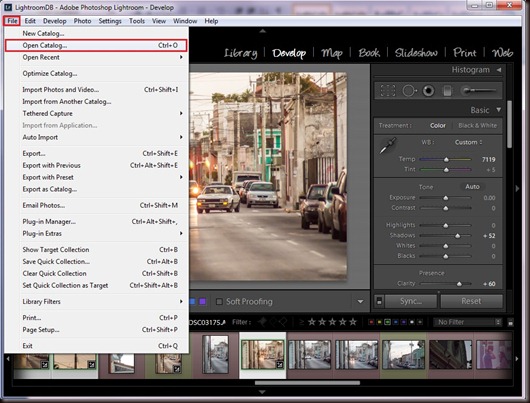Open the Edit menu
Viewport: 530px width, 403px height.
(x=30, y=21)
